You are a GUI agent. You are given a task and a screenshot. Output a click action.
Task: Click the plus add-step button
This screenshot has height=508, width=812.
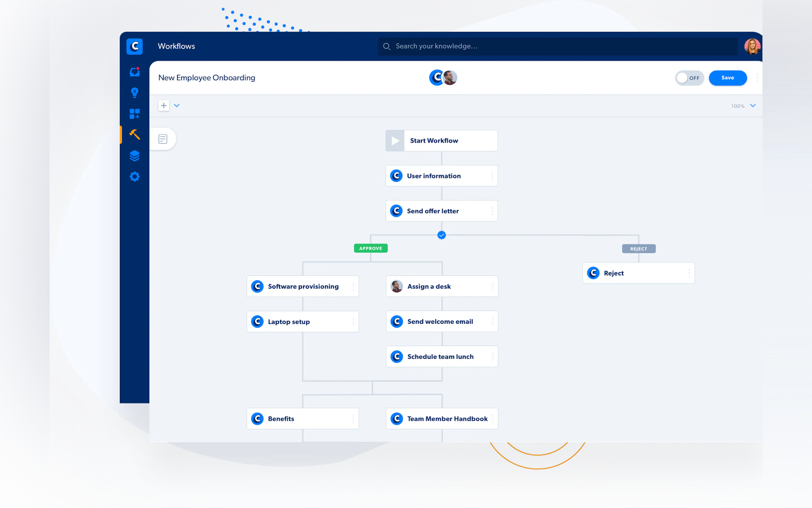tap(163, 106)
